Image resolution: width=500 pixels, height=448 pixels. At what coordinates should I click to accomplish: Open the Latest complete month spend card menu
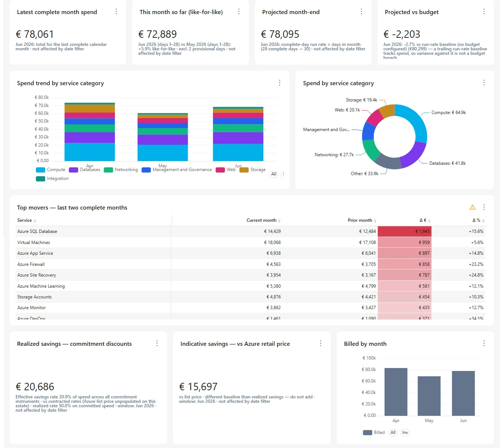[x=116, y=12]
